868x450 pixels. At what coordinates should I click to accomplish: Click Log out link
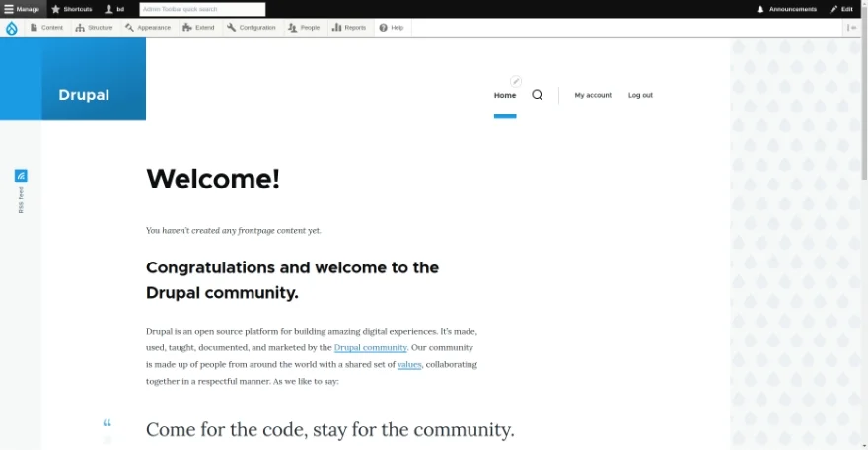tap(640, 95)
